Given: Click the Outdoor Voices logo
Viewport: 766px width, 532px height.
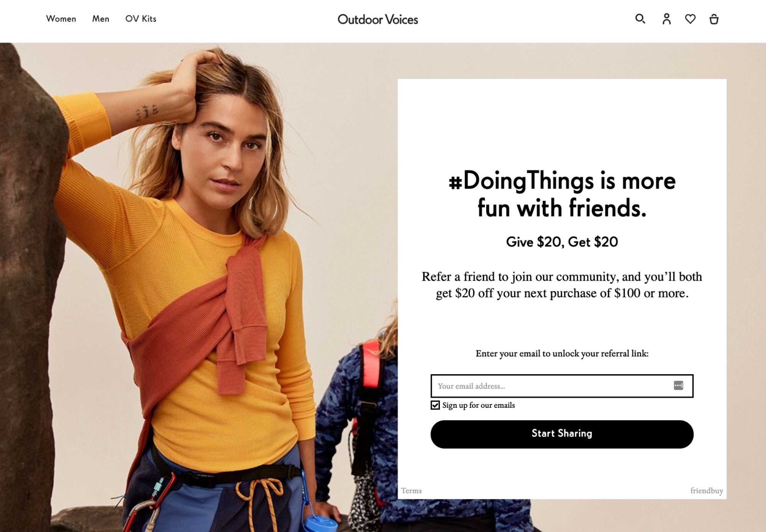Looking at the screenshot, I should click(377, 20).
